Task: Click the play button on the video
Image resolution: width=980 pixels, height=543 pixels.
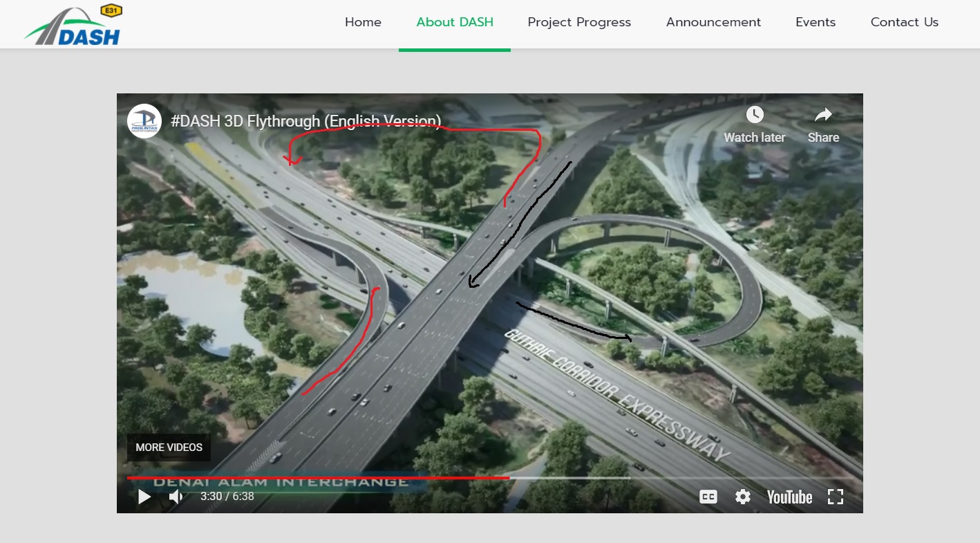Action: (x=144, y=497)
